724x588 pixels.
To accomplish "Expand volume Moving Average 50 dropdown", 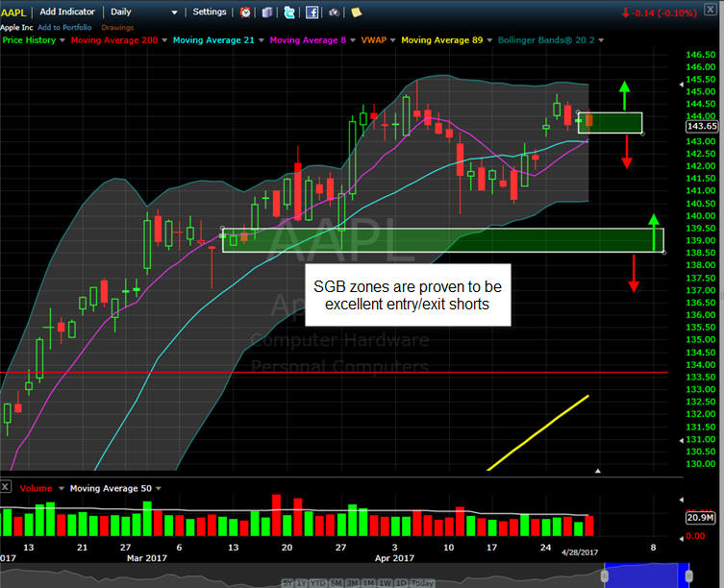I will coord(159,488).
